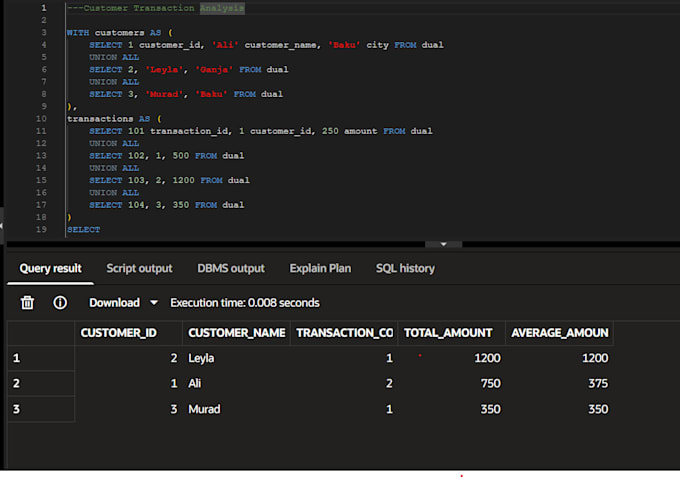Click the Execution time text
The image size is (680, 477).
click(245, 302)
